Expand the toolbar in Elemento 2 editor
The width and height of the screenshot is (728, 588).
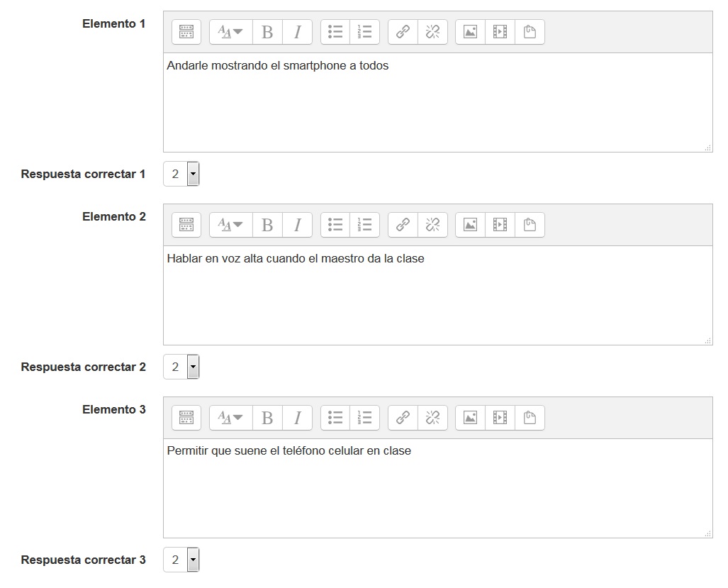click(x=186, y=224)
